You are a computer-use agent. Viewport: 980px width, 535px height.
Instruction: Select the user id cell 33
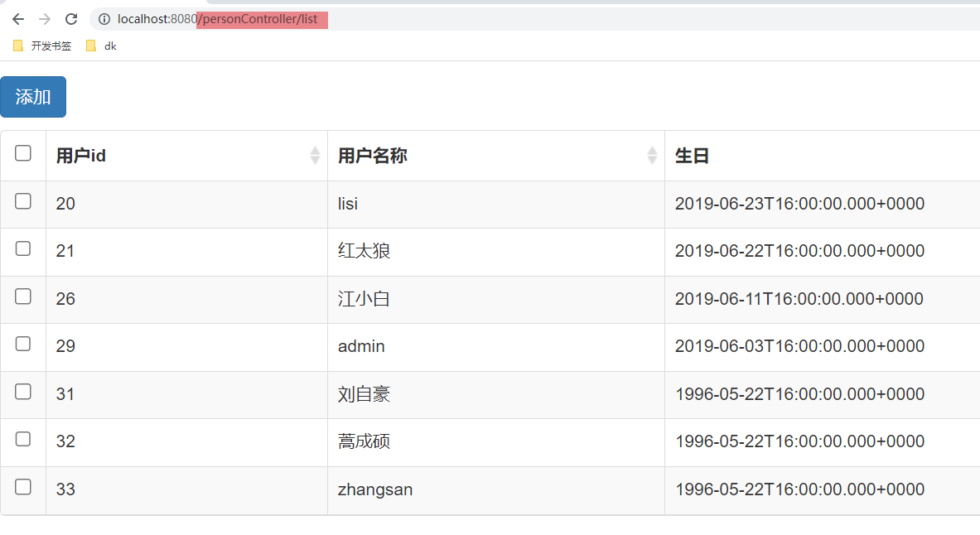pyautogui.click(x=187, y=490)
